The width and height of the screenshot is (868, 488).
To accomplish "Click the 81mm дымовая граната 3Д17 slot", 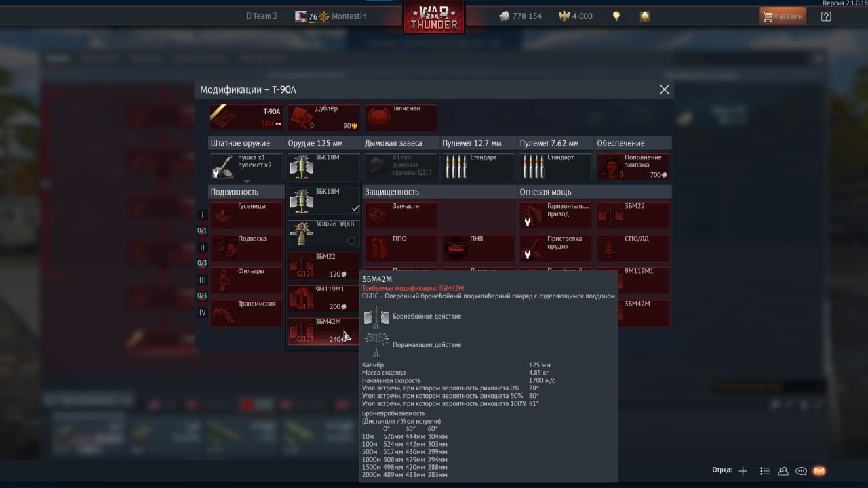I will 401,166.
